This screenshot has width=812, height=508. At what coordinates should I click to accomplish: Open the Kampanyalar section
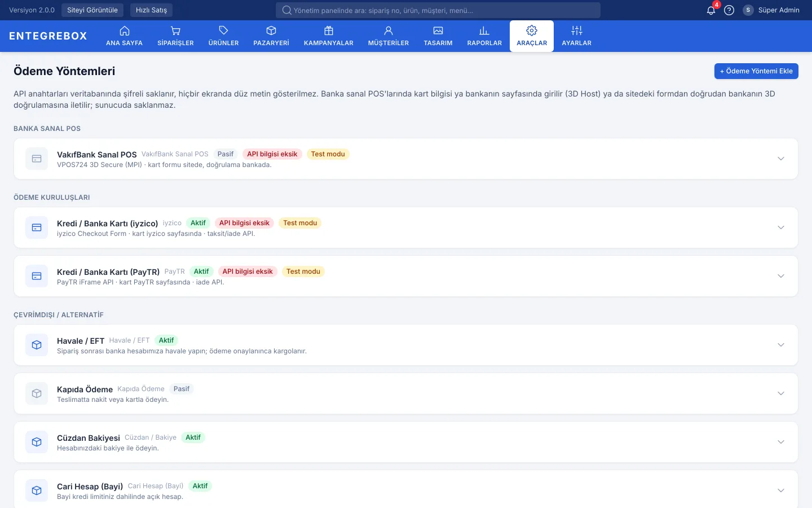click(329, 36)
